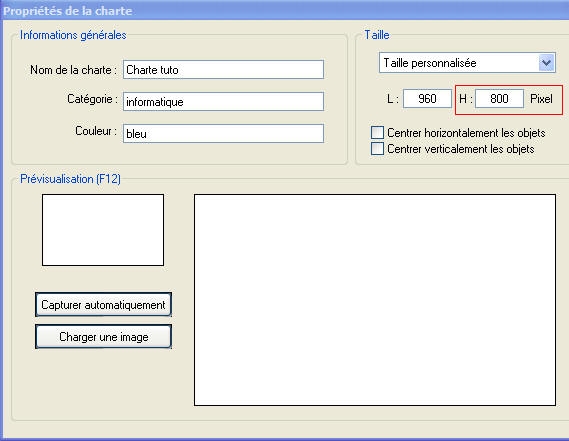Click the Charger une image button
This screenshot has height=441, width=569.
[103, 336]
